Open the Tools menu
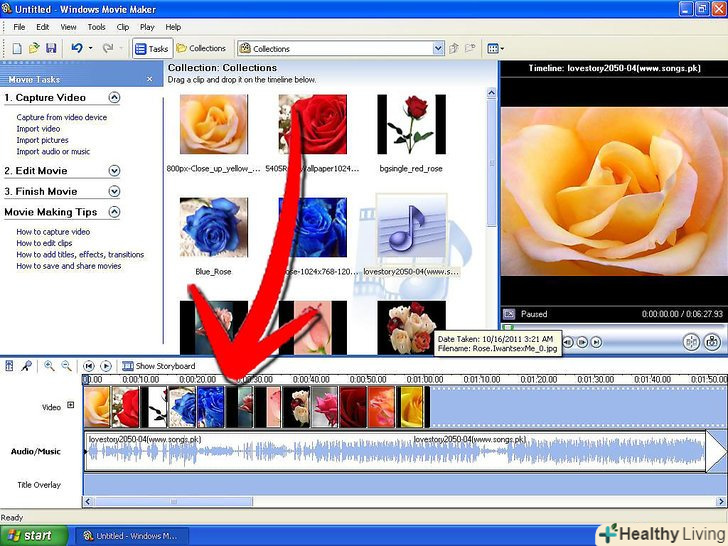The width and height of the screenshot is (728, 546). pos(96,27)
